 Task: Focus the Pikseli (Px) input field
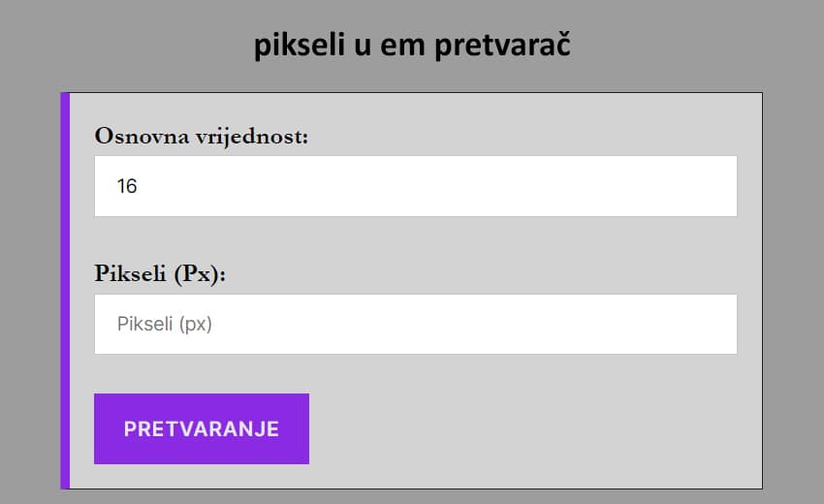point(415,325)
